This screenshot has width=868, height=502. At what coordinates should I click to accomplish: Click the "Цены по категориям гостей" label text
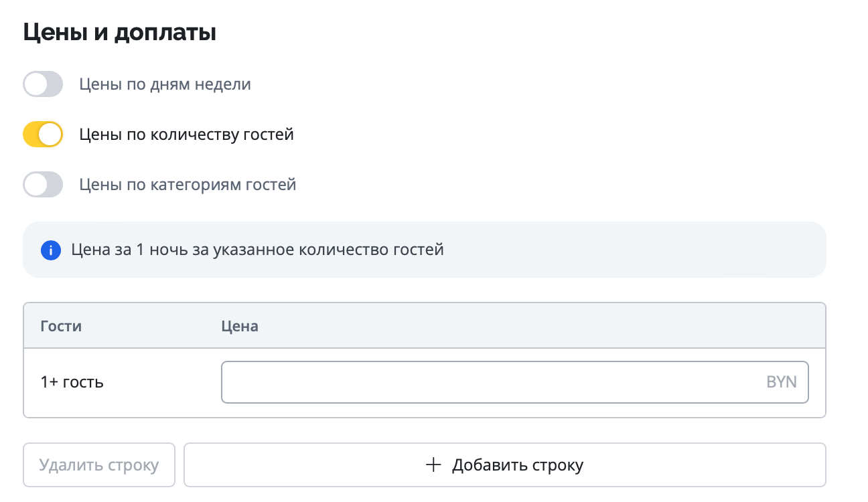coord(188,185)
